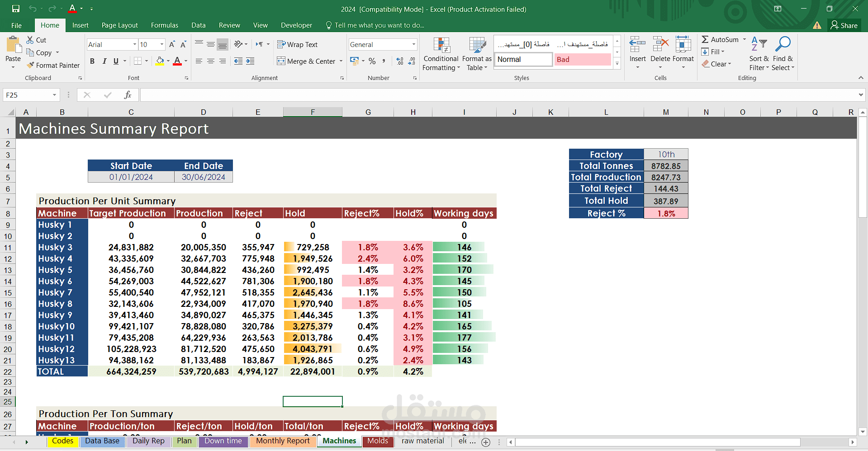Click the Insert cells icon
The width and height of the screenshot is (868, 451).
click(637, 45)
